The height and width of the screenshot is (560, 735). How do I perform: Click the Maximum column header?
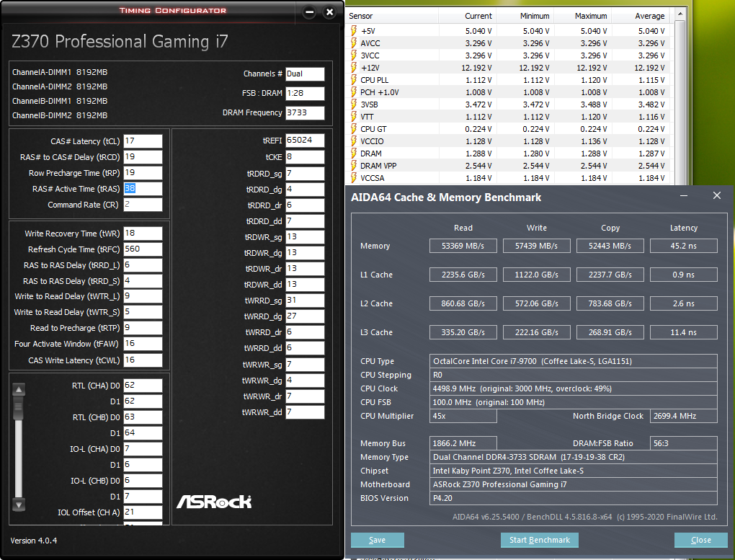[x=583, y=16]
